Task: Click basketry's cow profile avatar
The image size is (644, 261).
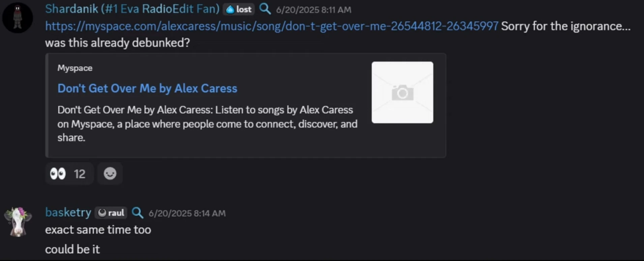Action: pyautogui.click(x=18, y=221)
